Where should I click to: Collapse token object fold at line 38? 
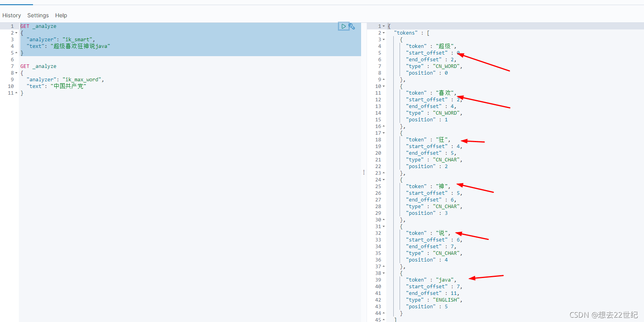point(384,273)
